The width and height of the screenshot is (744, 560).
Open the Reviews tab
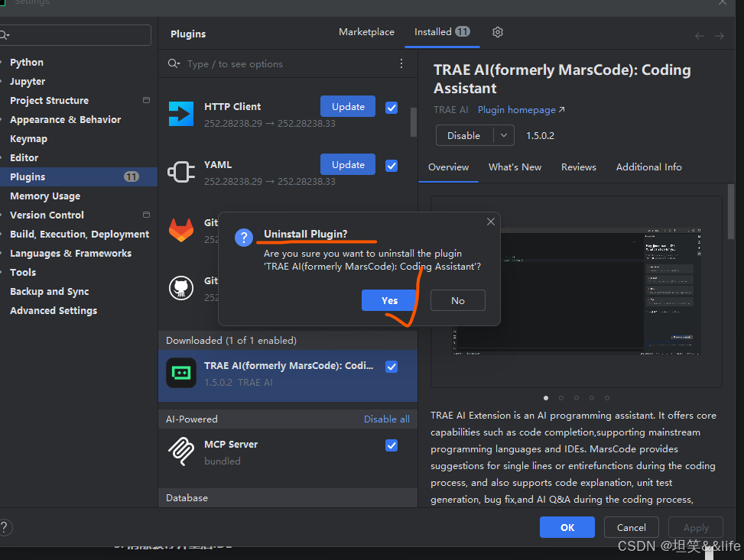point(578,167)
